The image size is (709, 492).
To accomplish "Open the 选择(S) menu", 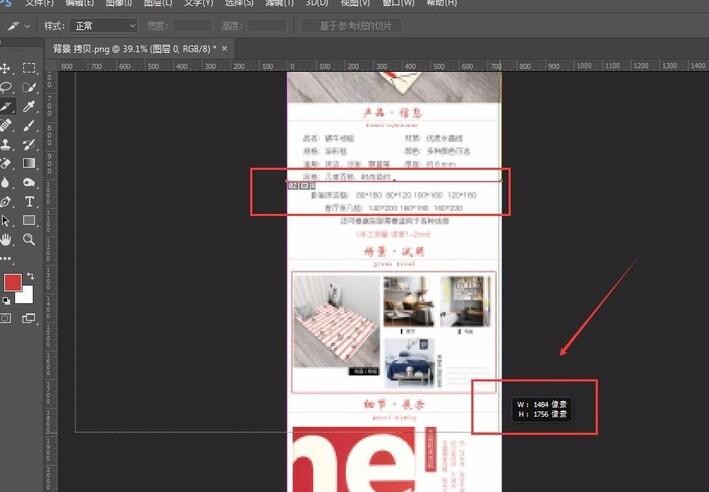I will click(x=239, y=3).
